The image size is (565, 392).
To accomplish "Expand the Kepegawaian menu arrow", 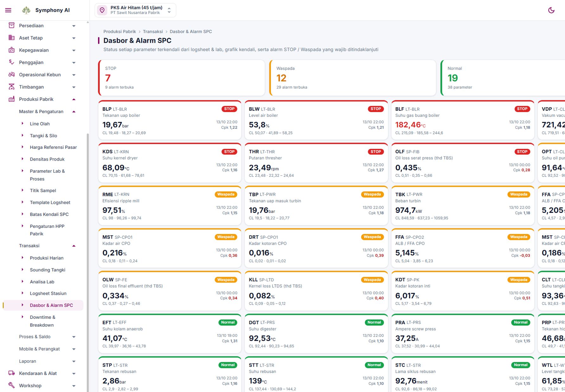I will (74, 50).
